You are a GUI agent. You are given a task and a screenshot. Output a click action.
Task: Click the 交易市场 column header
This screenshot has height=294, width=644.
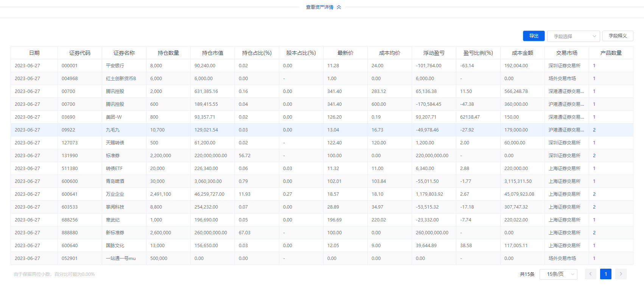click(x=566, y=53)
